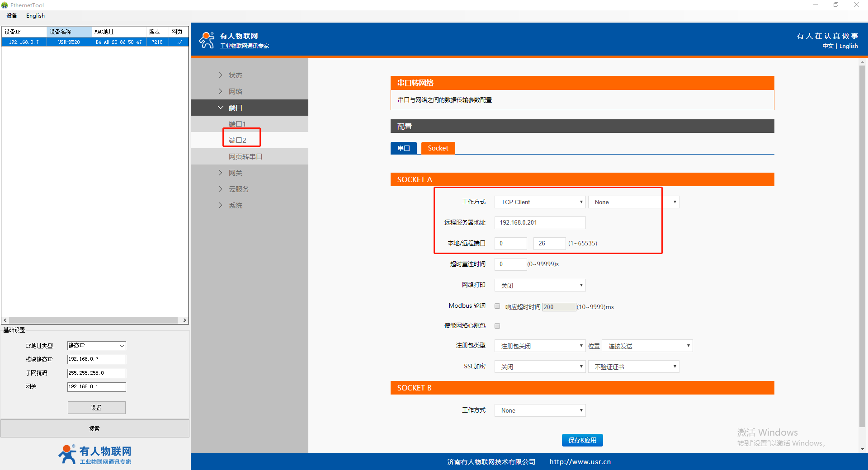Expand the 状态 sidebar section

[235, 75]
